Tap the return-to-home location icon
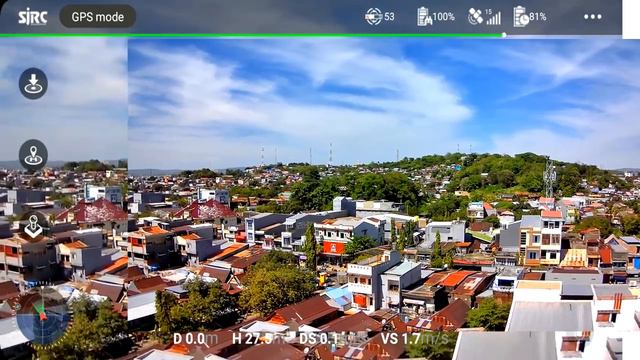The image size is (640, 360). 33,156
